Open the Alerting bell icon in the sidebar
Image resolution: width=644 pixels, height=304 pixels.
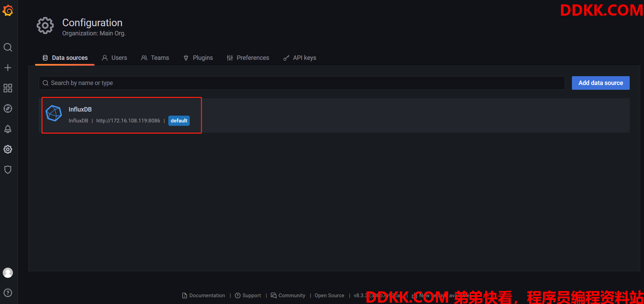click(8, 129)
